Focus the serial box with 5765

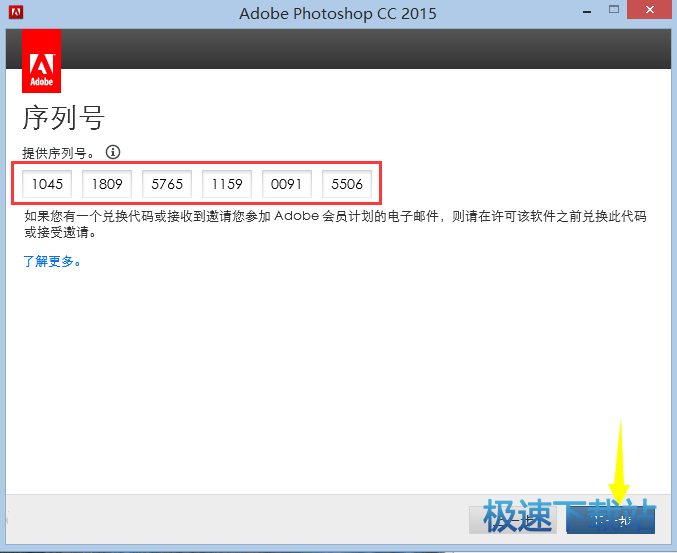tap(167, 184)
